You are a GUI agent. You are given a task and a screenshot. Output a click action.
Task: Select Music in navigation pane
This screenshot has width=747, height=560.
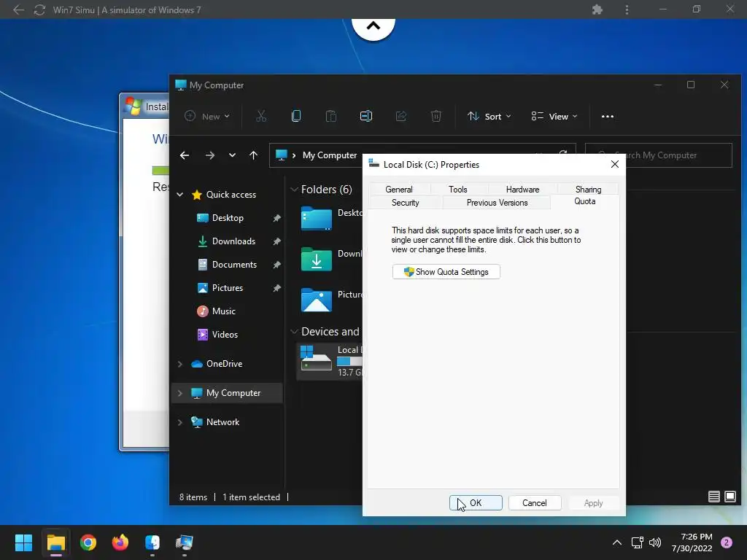coord(223,311)
